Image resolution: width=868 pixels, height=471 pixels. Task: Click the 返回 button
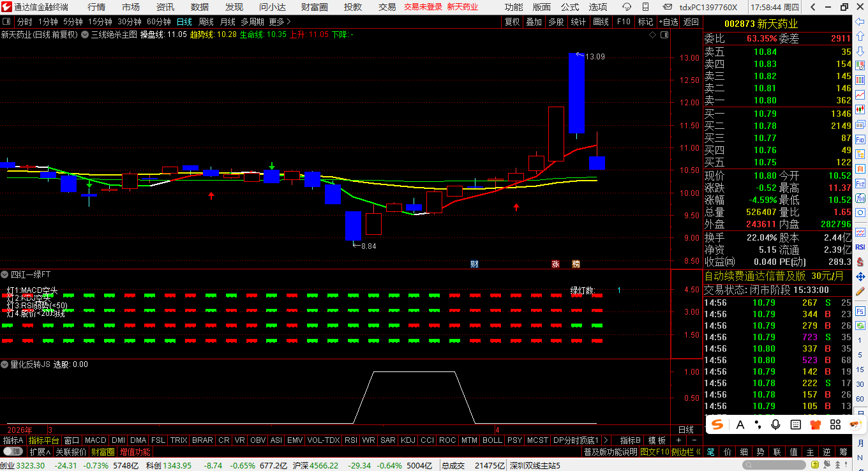coord(691,22)
